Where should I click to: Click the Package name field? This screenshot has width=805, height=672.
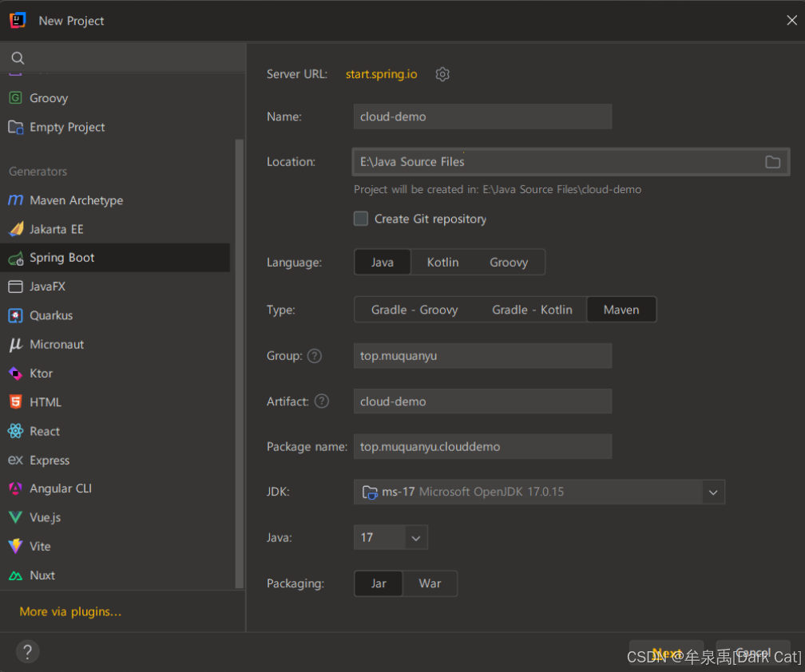(x=482, y=446)
